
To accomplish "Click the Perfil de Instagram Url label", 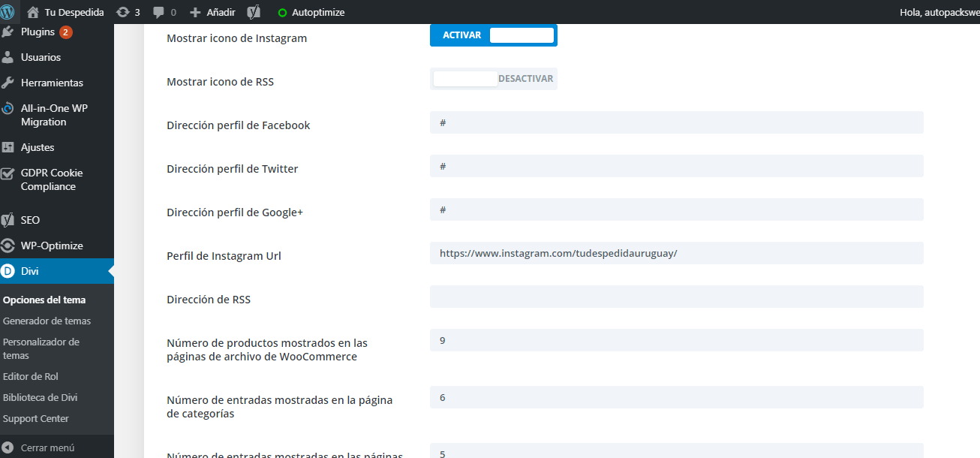I will 224,256.
